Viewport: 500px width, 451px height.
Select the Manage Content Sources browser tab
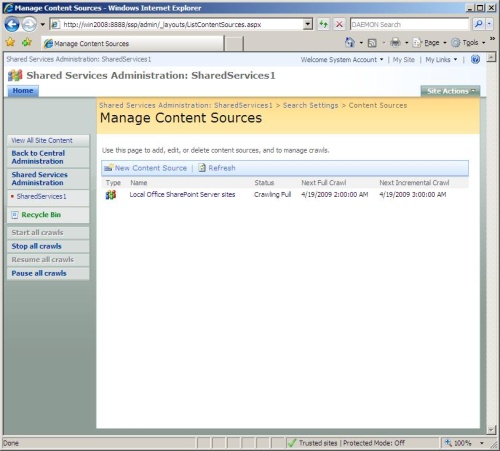(132, 43)
